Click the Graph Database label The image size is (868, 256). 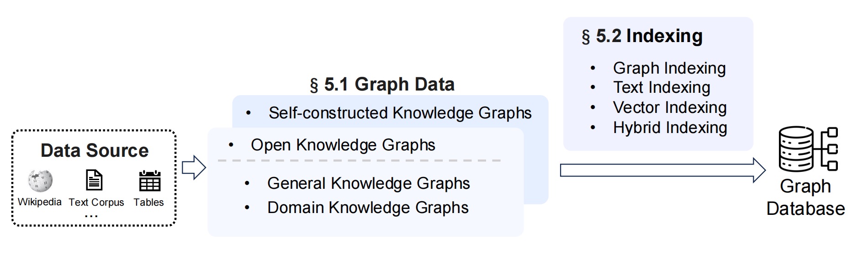pos(805,197)
